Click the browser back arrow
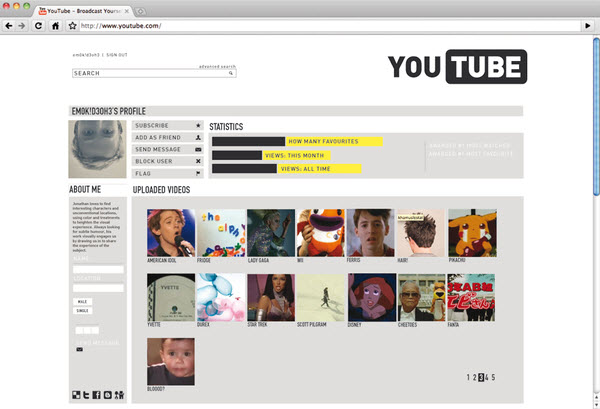The width and height of the screenshot is (600, 409). 8,26
